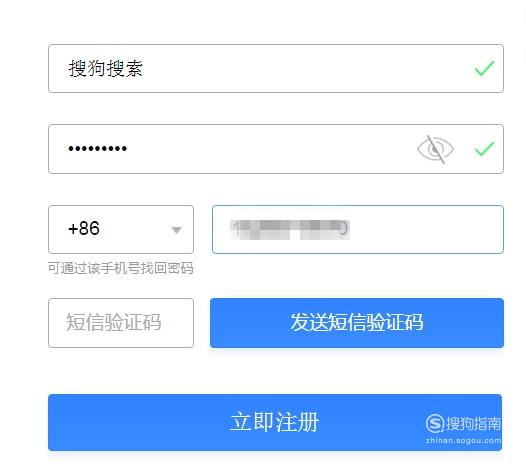The height and width of the screenshot is (470, 526).
Task: Click the zhinan.sogou.com watermark link
Action: (463, 440)
